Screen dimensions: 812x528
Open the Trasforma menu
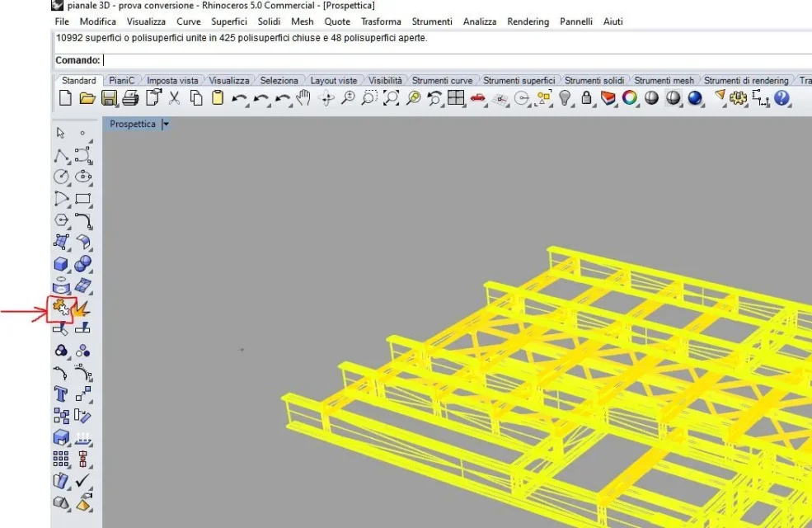click(381, 21)
